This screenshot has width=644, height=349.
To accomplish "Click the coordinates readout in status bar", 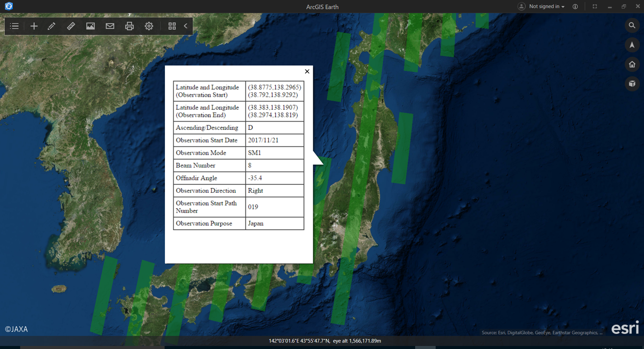I will tap(325, 341).
